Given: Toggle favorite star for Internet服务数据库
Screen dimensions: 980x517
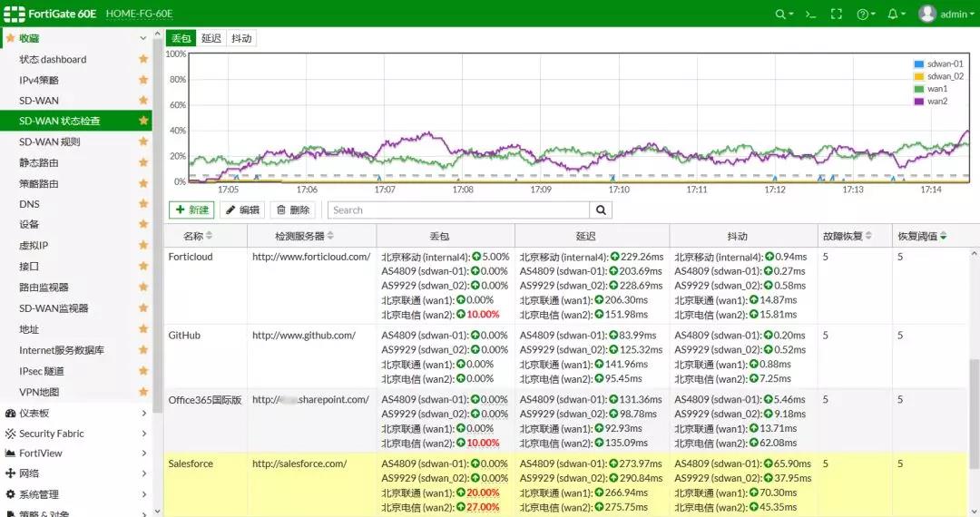Looking at the screenshot, I should [143, 350].
